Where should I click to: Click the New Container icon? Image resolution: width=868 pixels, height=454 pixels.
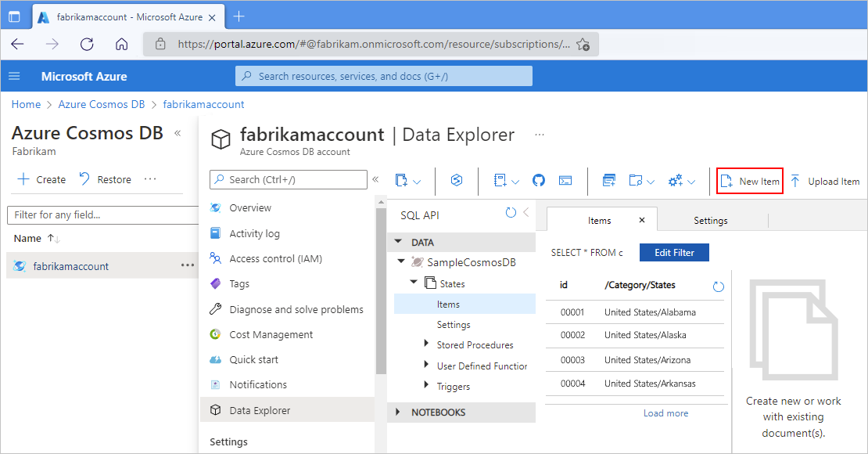click(400, 180)
